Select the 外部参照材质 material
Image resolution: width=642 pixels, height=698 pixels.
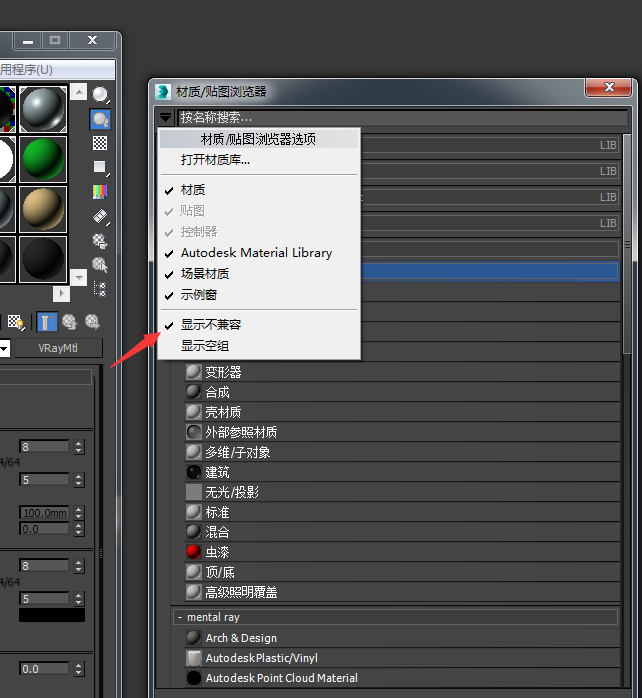402,432
